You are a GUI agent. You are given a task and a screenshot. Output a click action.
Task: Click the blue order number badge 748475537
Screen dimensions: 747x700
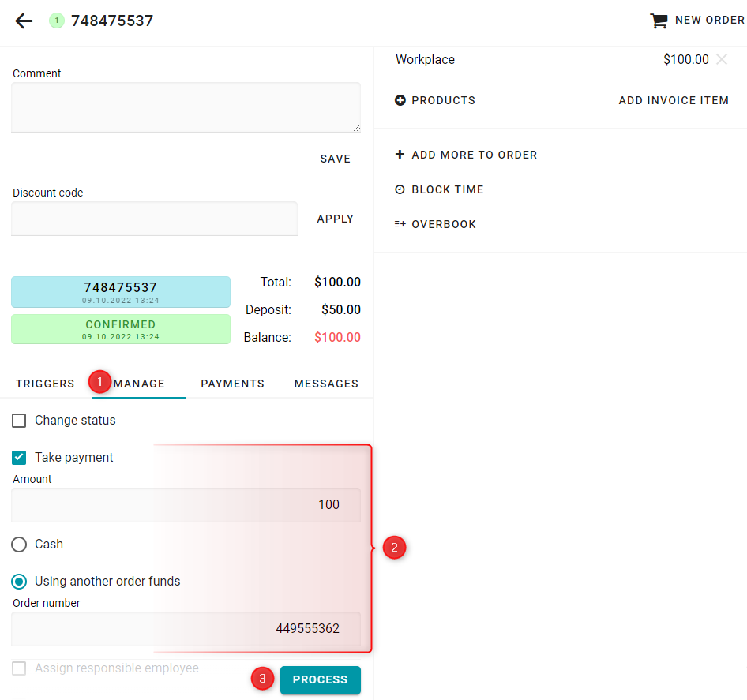click(121, 292)
